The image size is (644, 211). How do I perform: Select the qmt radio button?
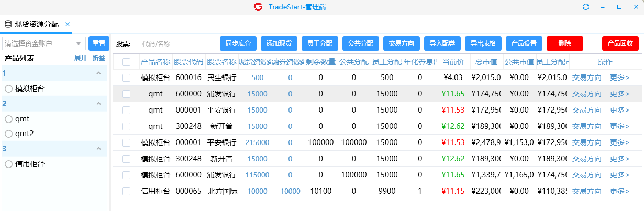(x=8, y=119)
